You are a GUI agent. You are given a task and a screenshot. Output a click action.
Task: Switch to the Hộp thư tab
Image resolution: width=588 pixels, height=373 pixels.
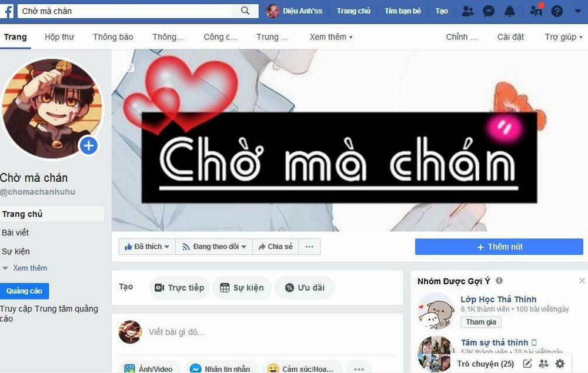pyautogui.click(x=59, y=37)
